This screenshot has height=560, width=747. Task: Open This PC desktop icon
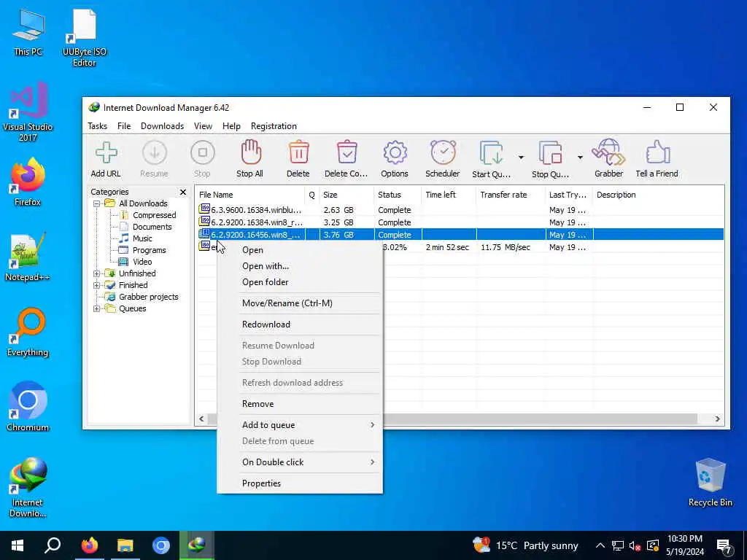28,32
